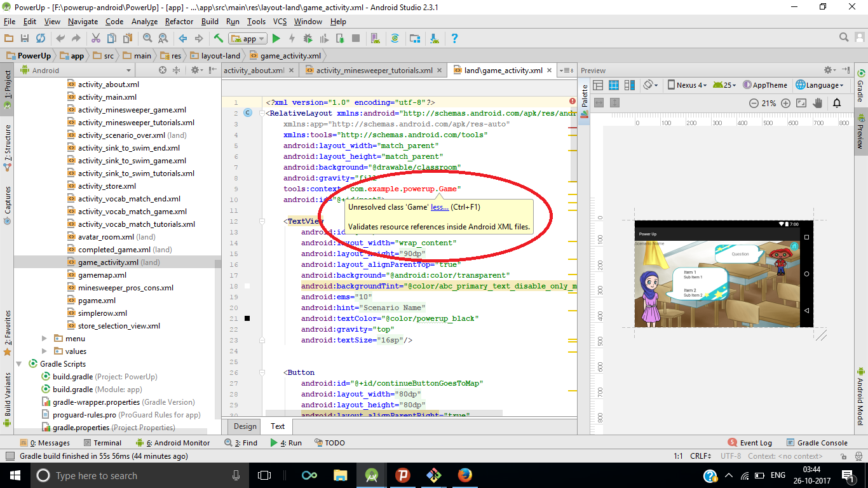Toggle the 1: Project tool window
Viewport: 868px width, 488px height.
7,88
